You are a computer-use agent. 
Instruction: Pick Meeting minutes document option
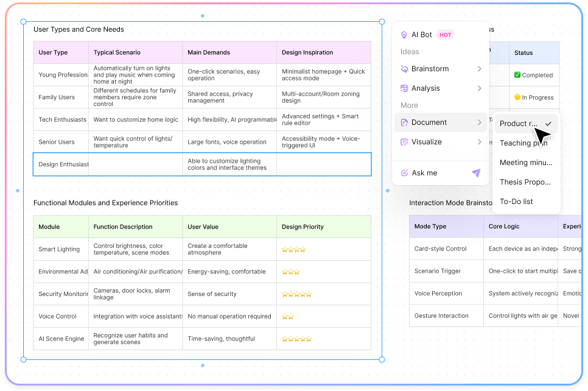(x=525, y=163)
